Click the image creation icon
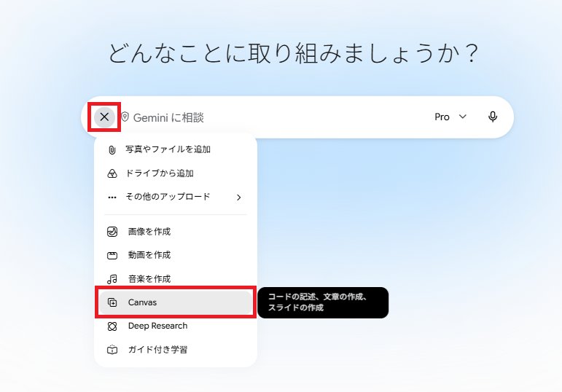Viewport: 562px width, 392px height. 112,232
